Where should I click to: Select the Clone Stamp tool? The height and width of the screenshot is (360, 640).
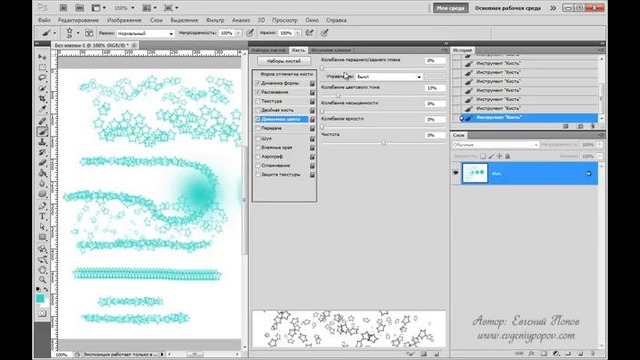42,142
